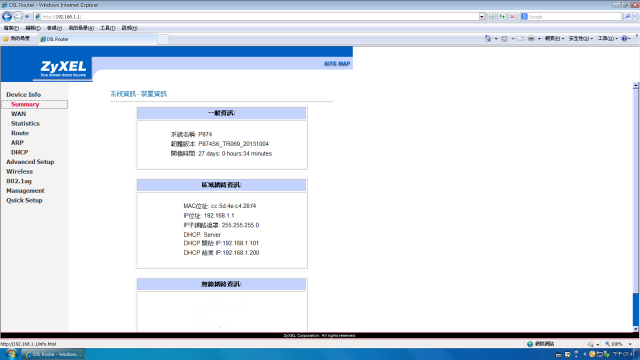This screenshot has height=360, width=640.
Task: Open Advanced Setup in the sidebar
Action: pos(30,162)
